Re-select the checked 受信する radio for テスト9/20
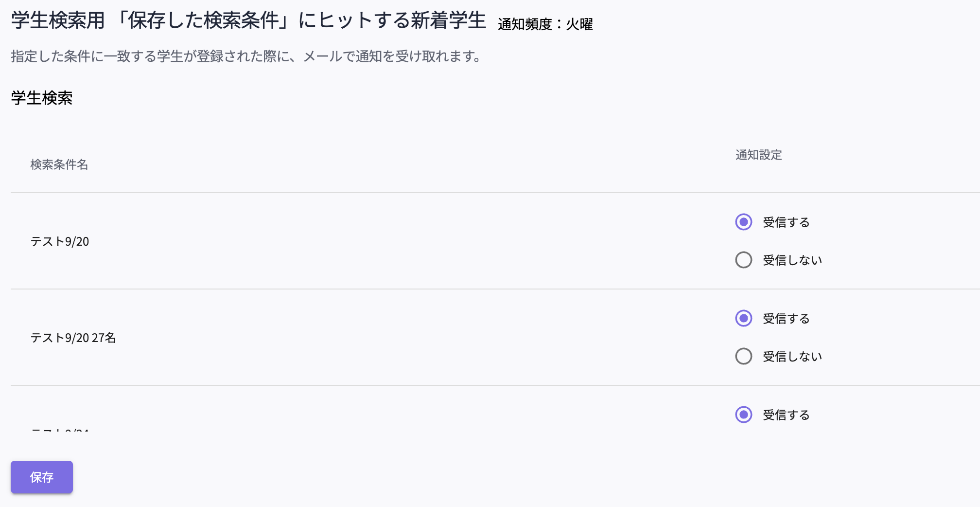Image resolution: width=980 pixels, height=507 pixels. point(743,222)
